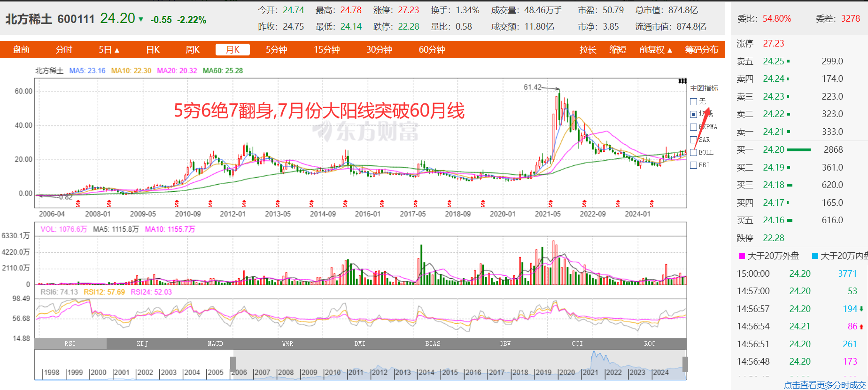Open the 前复权 adjustment dropdown
Screen dimensions: 868x390
656,50
